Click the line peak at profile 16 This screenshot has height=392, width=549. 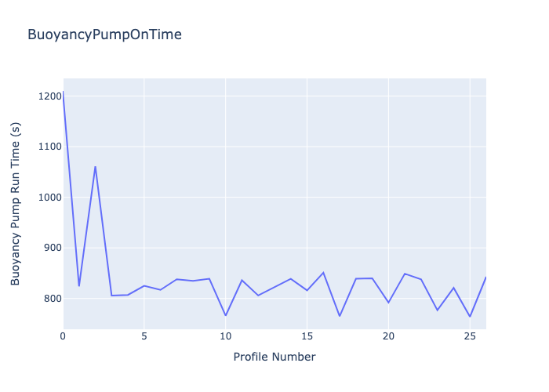323,273
